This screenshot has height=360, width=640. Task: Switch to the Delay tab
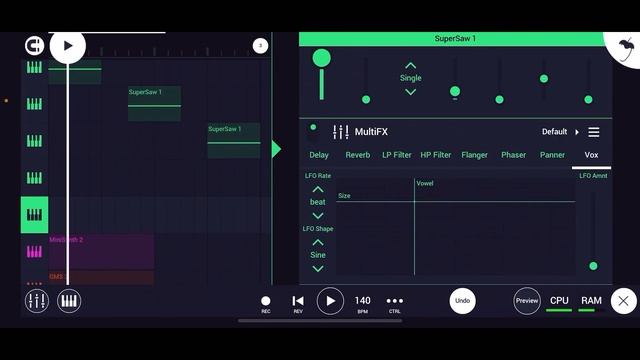(x=319, y=155)
